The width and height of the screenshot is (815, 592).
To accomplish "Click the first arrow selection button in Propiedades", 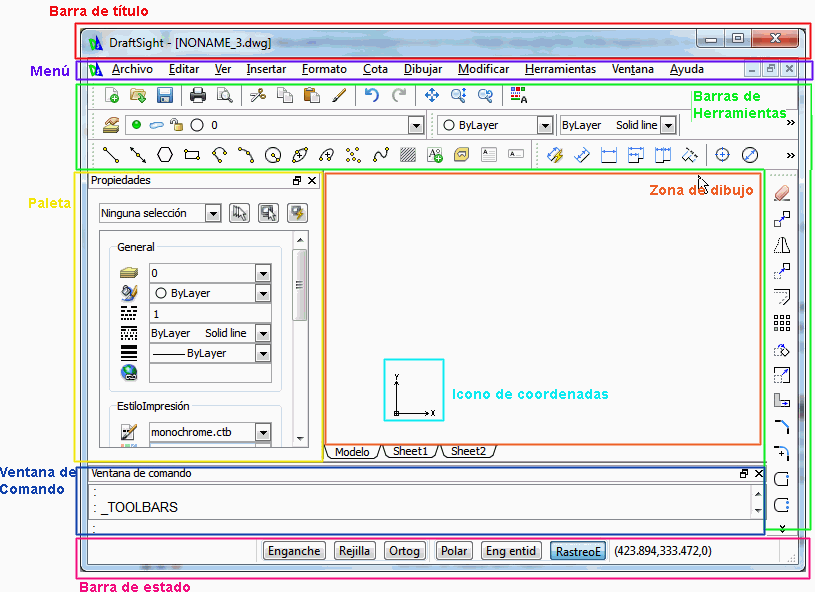I will 239,213.
